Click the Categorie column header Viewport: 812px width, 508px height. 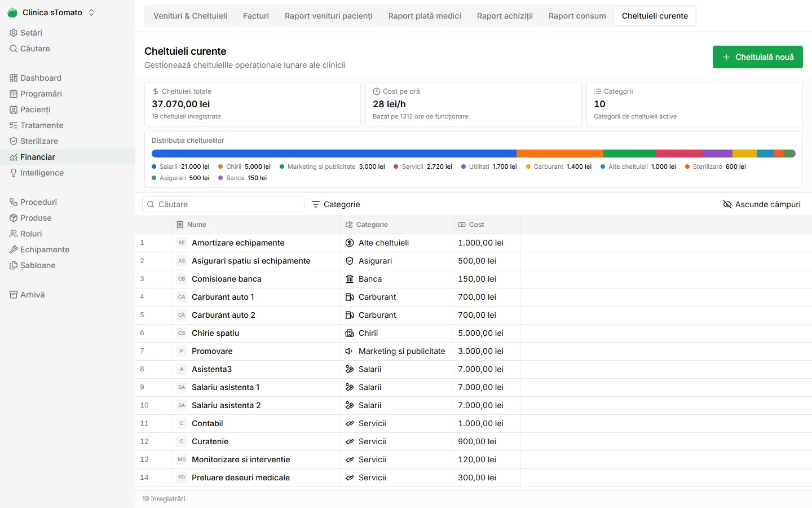coord(396,225)
